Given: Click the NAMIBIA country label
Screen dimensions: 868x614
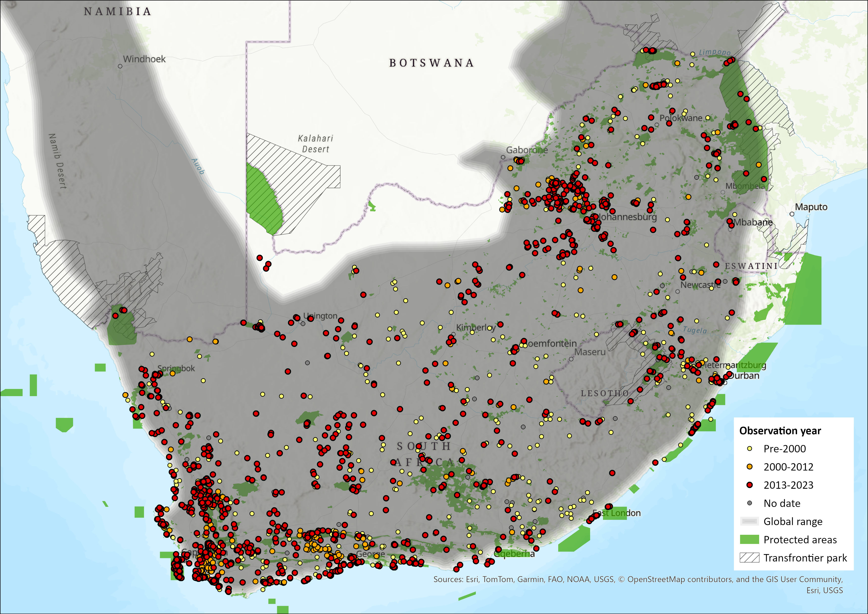Looking at the screenshot, I should 118,12.
